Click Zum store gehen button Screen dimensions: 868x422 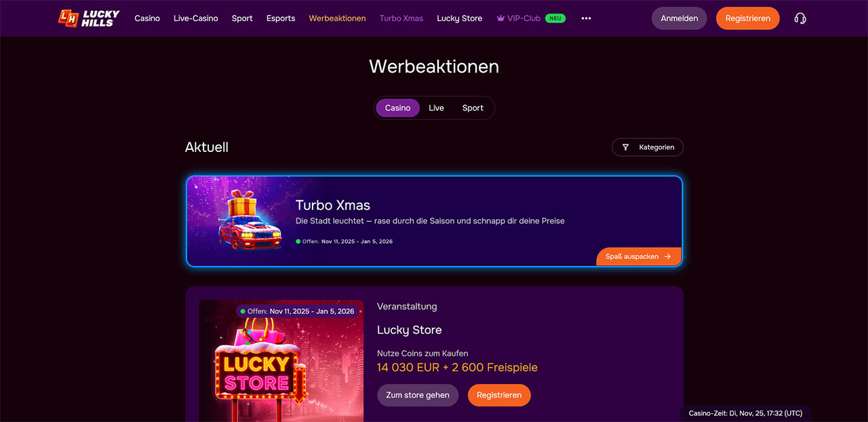pyautogui.click(x=418, y=395)
